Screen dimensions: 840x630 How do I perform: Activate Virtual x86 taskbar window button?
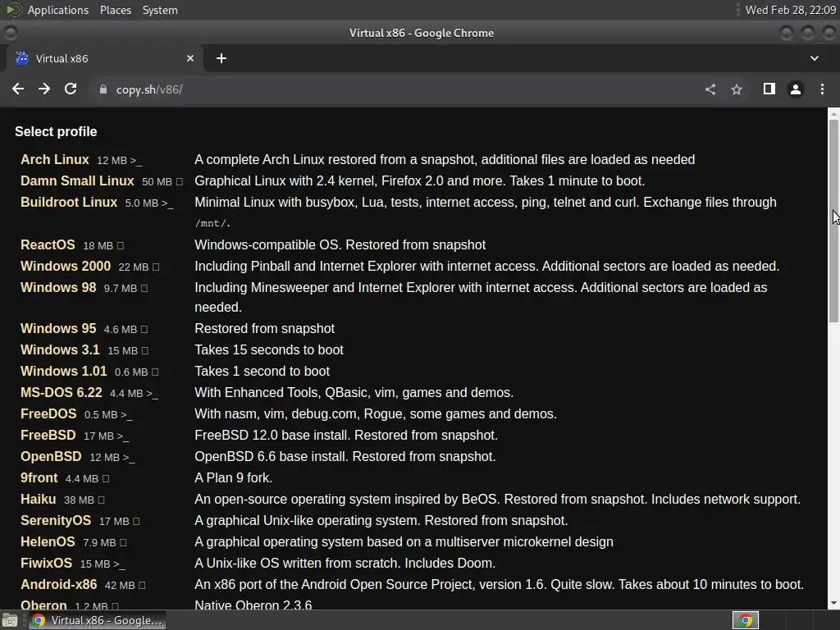pos(97,620)
